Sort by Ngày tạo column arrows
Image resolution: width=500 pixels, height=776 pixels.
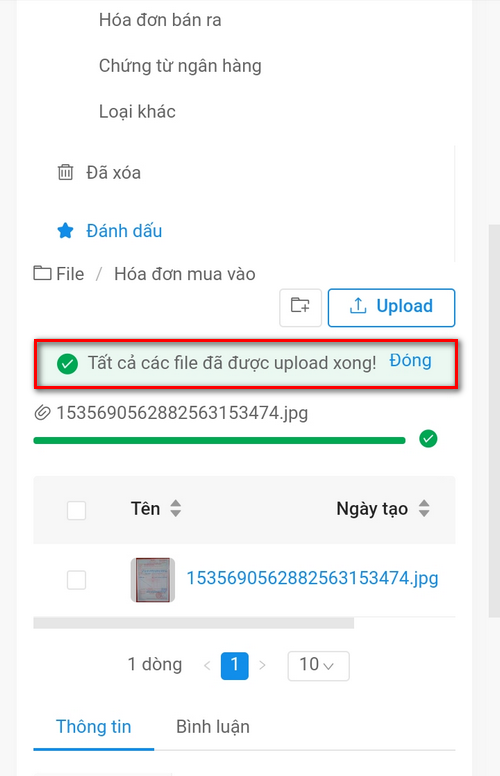tap(424, 508)
